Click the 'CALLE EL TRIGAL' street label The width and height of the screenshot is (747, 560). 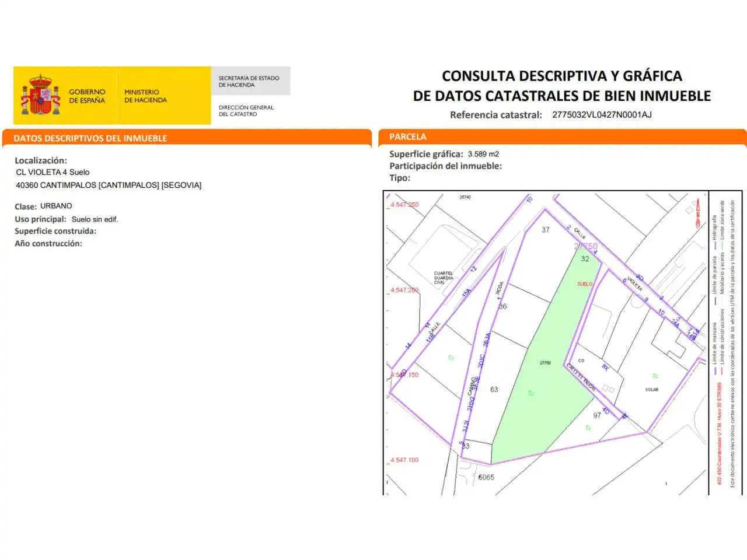(580, 377)
